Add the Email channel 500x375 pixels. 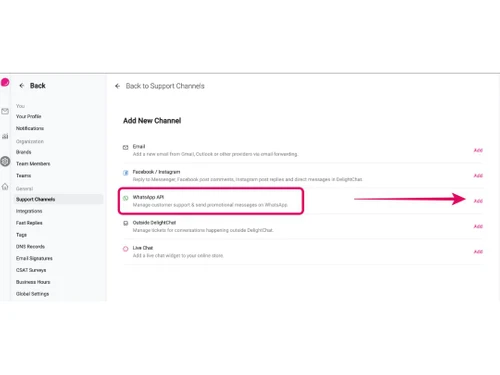click(478, 150)
